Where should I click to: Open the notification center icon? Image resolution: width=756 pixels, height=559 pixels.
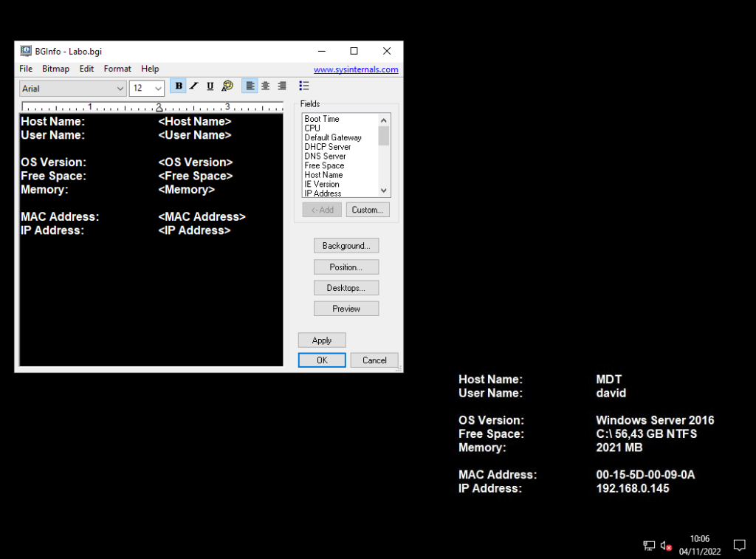coord(739,545)
